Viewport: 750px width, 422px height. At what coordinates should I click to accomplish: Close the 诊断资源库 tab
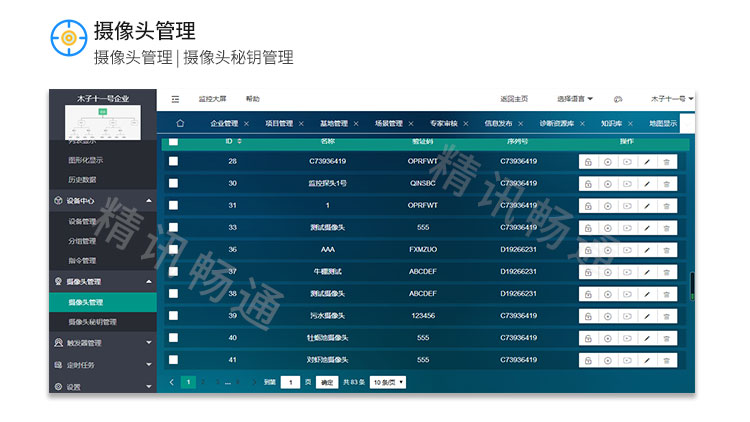[582, 123]
